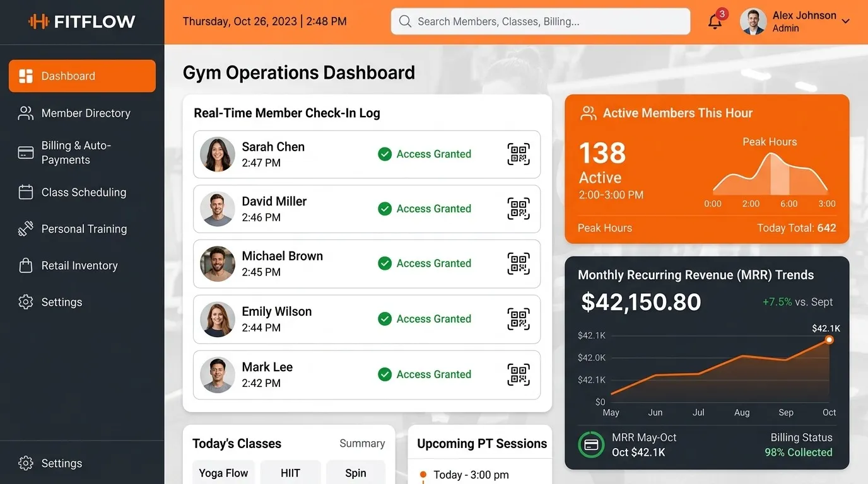Click the Retail Inventory bag icon

click(x=26, y=265)
